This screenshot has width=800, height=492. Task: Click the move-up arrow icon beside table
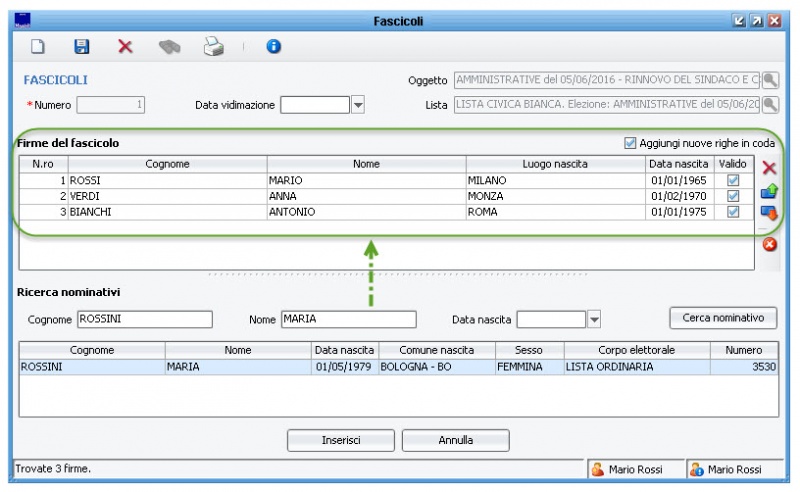pyautogui.click(x=769, y=190)
